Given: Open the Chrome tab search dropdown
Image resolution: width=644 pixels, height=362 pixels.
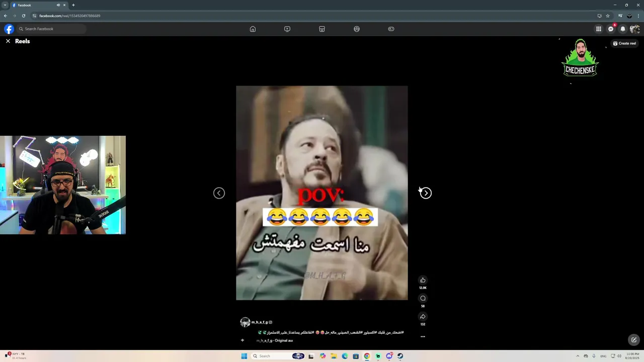Looking at the screenshot, I should tap(5, 5).
